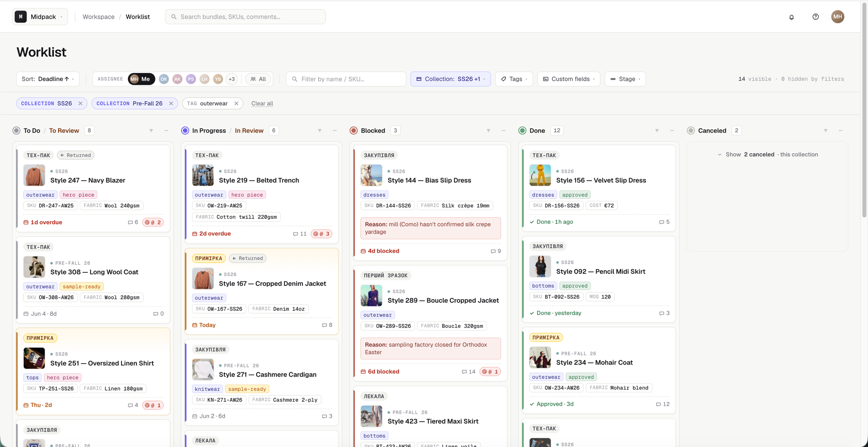Select All assignees filter
868x447 pixels.
pyautogui.click(x=258, y=79)
